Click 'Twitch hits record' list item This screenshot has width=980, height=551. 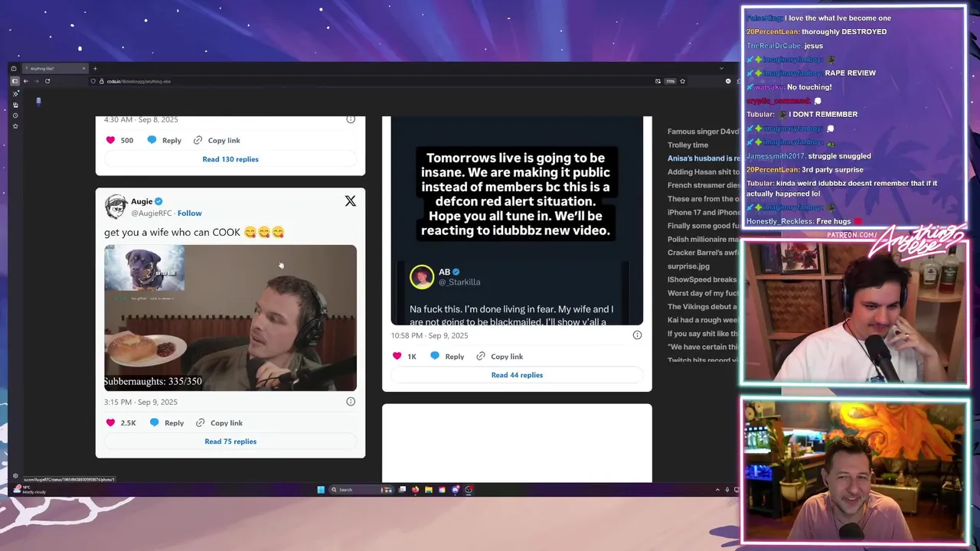click(x=703, y=360)
